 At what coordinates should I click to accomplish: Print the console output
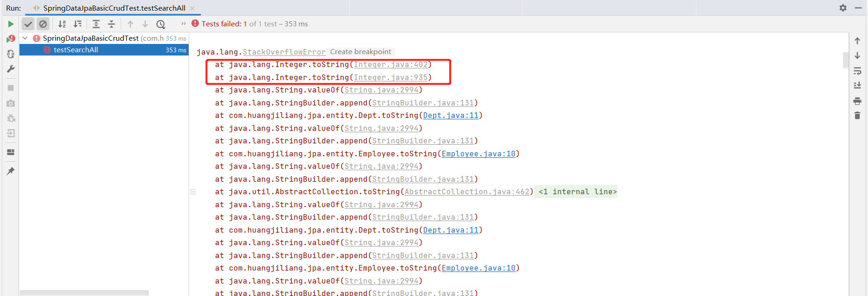coord(857,101)
